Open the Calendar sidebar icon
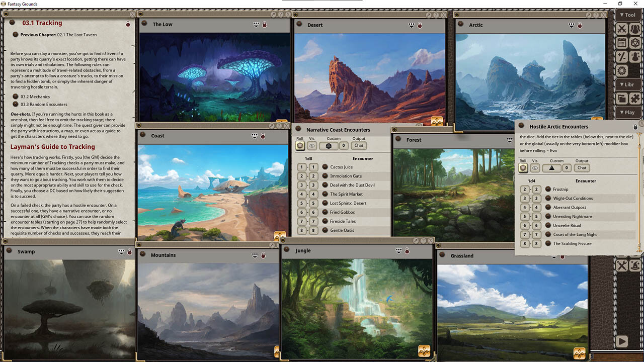The width and height of the screenshot is (644, 362). 622,43
